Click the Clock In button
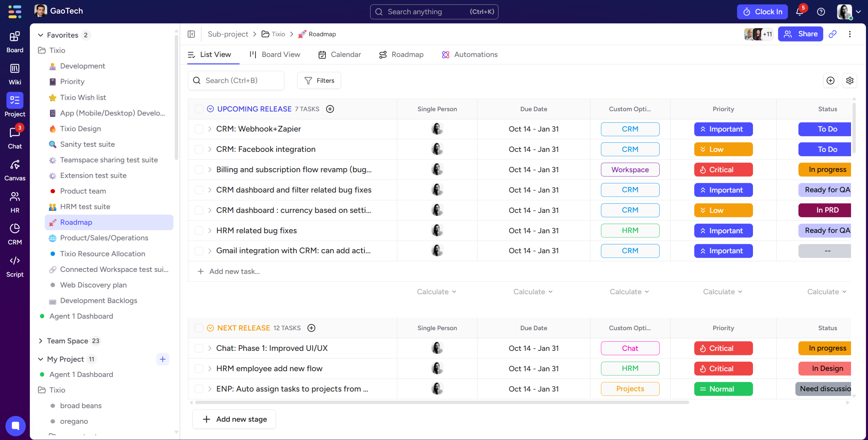Screen dimensions: 868x440 click(762, 12)
